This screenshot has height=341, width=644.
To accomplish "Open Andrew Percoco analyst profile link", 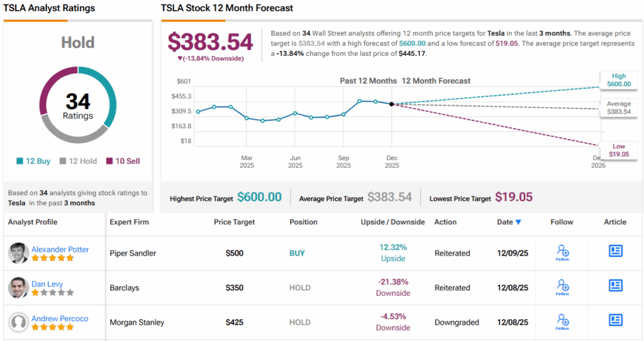I will [x=60, y=318].
